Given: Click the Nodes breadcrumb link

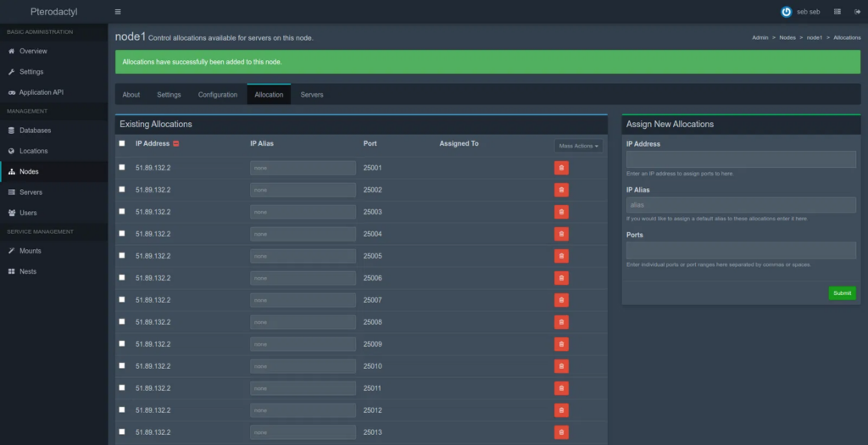Looking at the screenshot, I should pos(787,38).
